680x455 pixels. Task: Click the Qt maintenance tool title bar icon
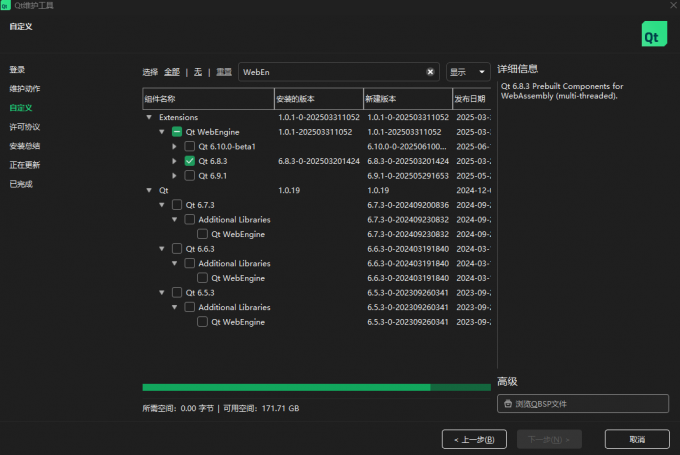pos(5,5)
